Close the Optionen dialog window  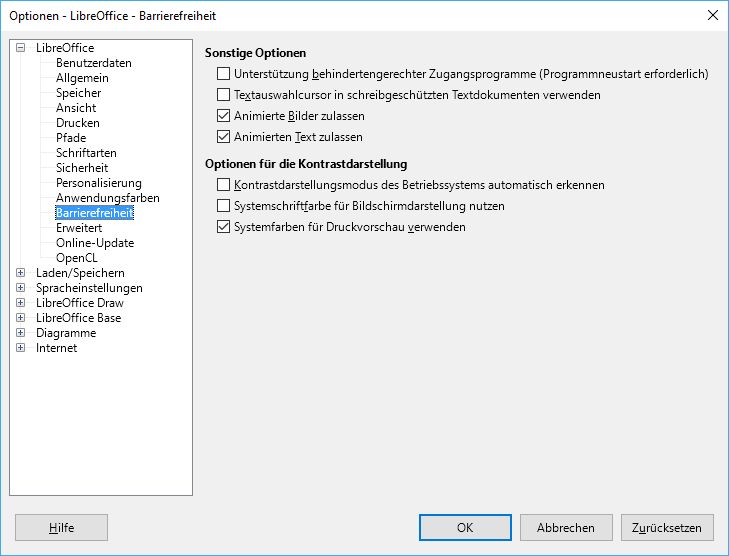713,15
